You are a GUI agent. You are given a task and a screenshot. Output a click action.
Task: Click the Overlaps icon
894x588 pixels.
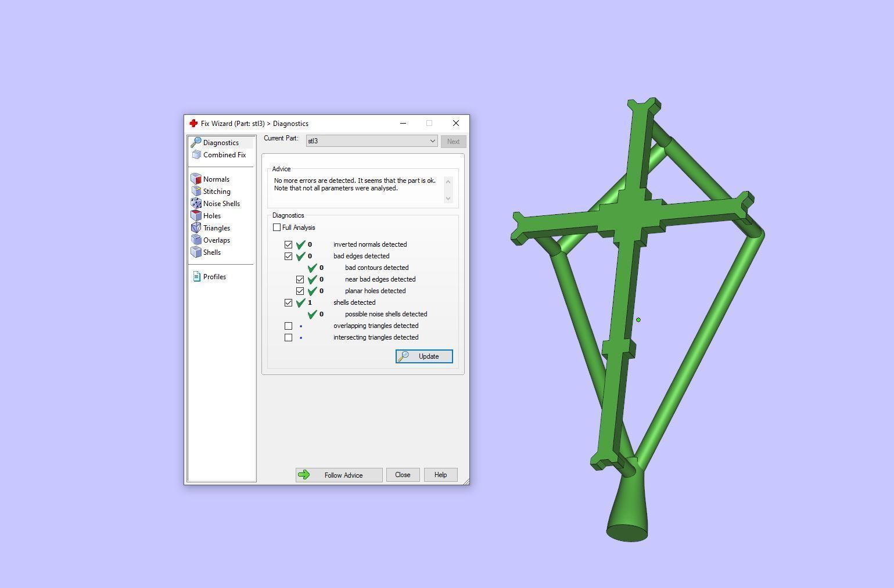196,240
